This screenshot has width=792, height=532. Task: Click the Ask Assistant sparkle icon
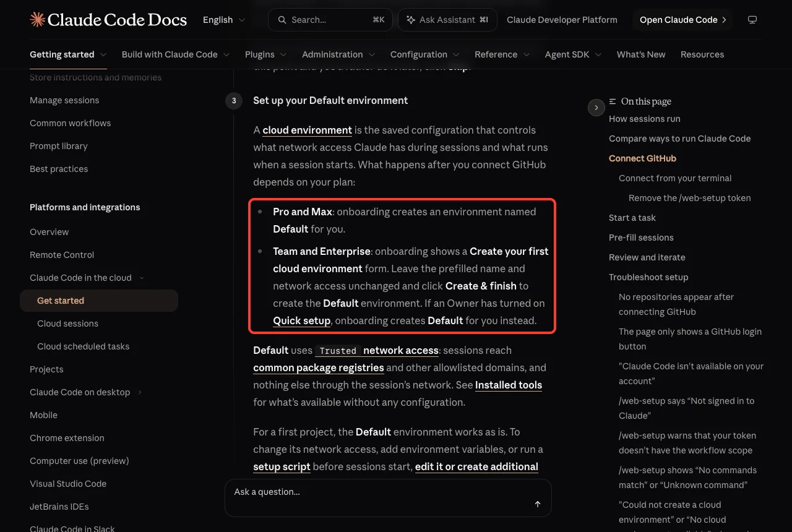pos(410,20)
